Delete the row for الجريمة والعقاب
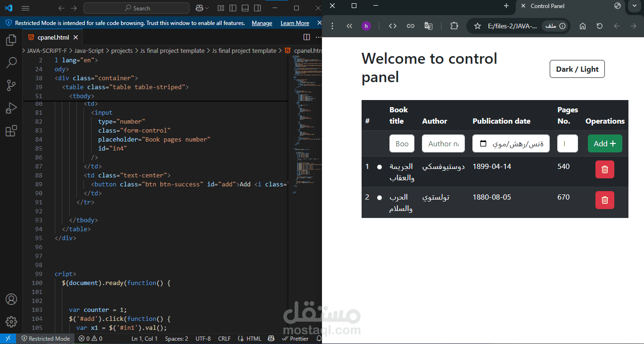 [605, 169]
